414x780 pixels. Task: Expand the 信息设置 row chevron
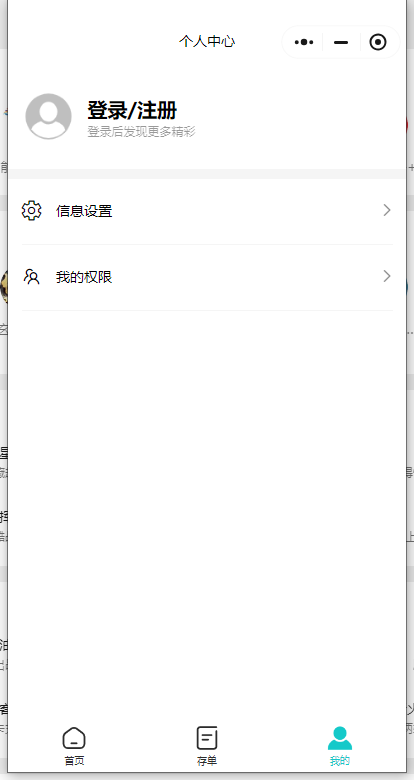point(387,210)
